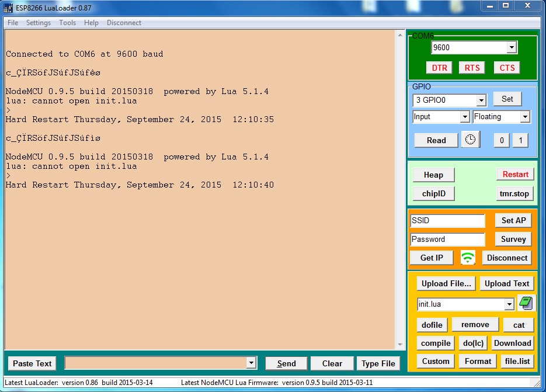The image size is (546, 392).
Task: Open the Settings menu
Action: pos(39,23)
